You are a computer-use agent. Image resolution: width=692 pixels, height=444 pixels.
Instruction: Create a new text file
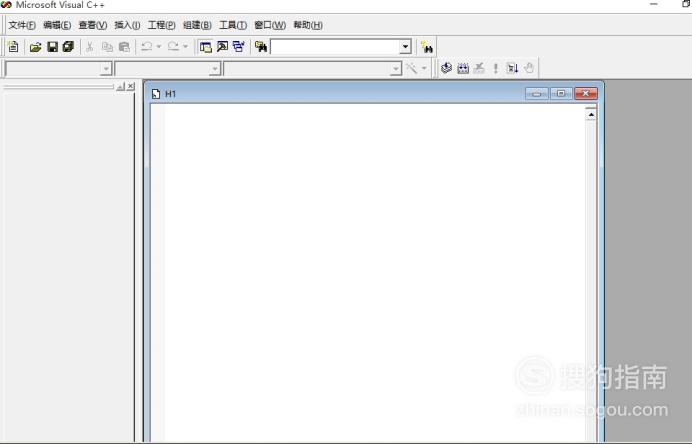(x=13, y=47)
